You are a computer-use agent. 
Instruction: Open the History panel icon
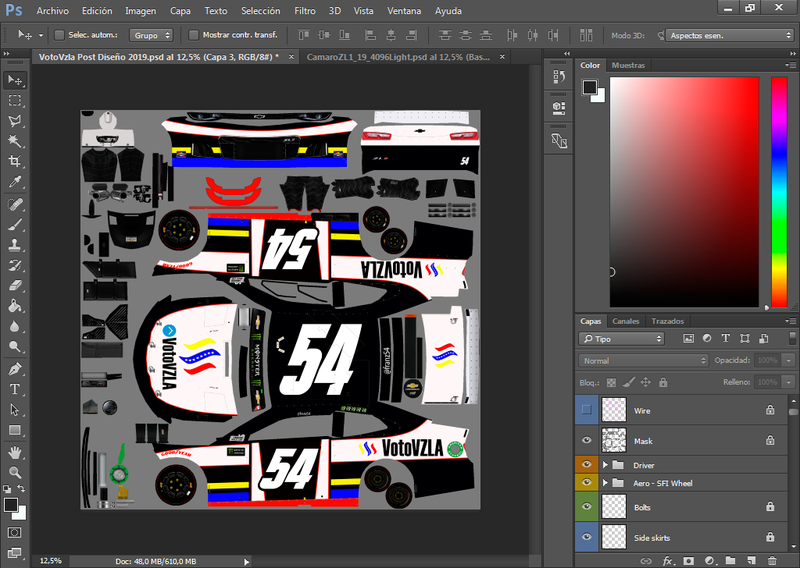pyautogui.click(x=559, y=77)
